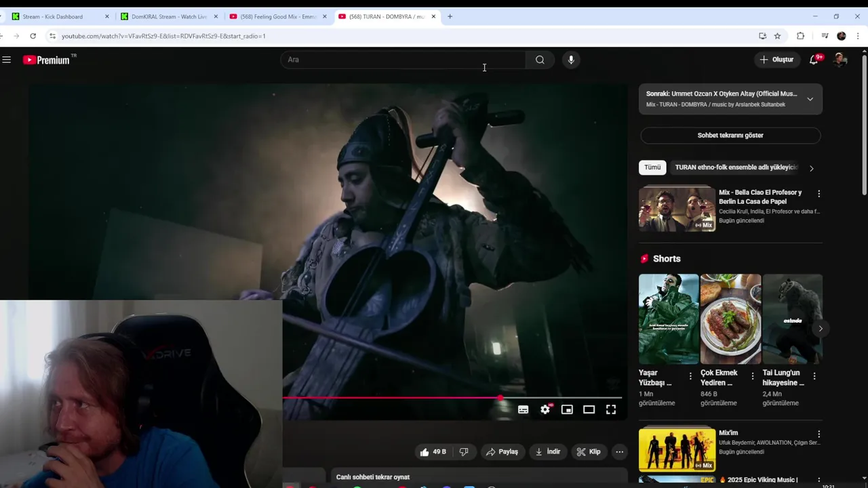Open options for Yaşar Yüzbaşı short
Screen dimensions: 868x488
(690, 376)
